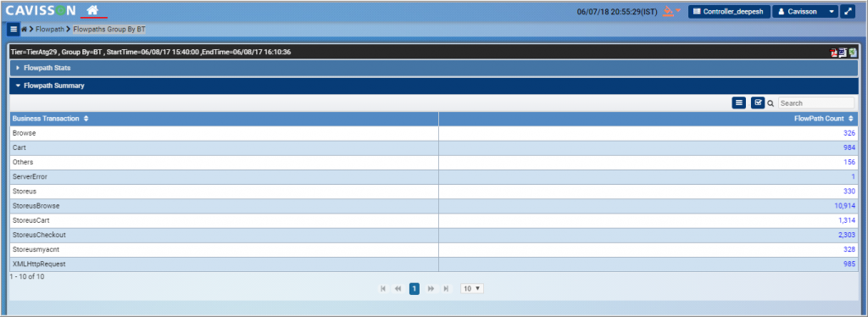Select the Browse transaction cell
Image resolution: width=868 pixels, height=317 pixels.
click(x=224, y=133)
